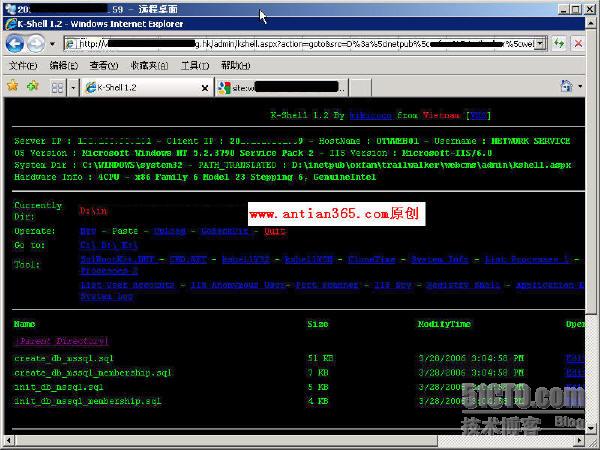
Task: Open the Favorites Center star icon
Action: coord(13,86)
